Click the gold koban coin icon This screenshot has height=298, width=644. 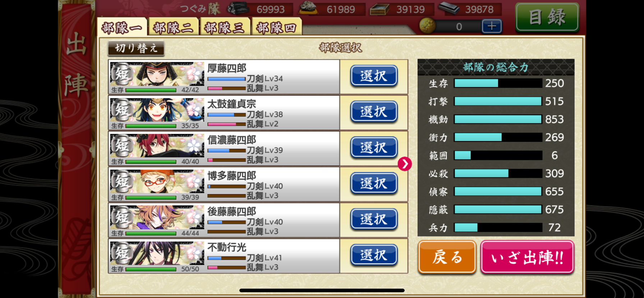tap(427, 26)
